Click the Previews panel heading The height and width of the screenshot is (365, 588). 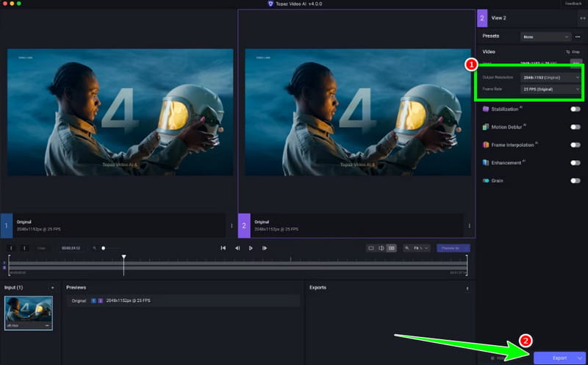point(76,287)
